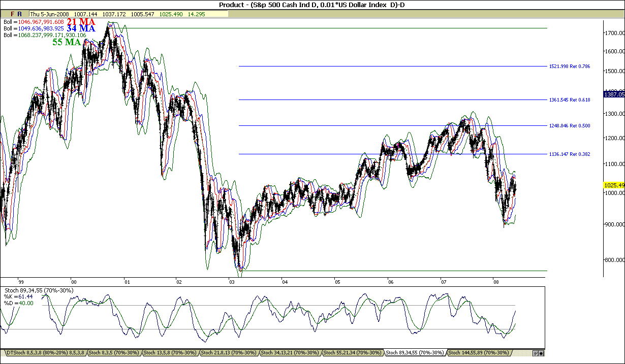Click the active Stoch 89,34,55 (70%-30%) tab
The image size is (625, 364).
pos(414,352)
